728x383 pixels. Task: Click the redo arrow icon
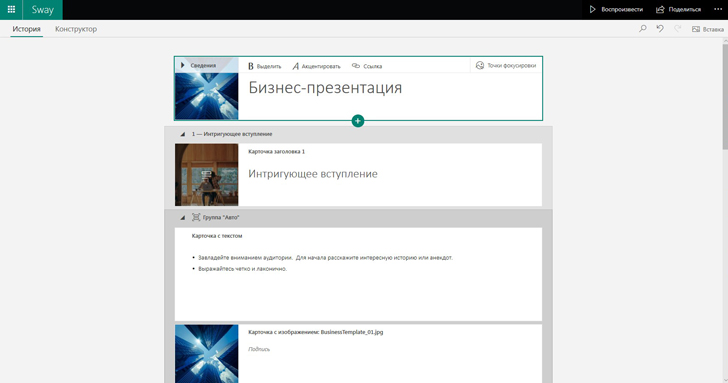677,29
